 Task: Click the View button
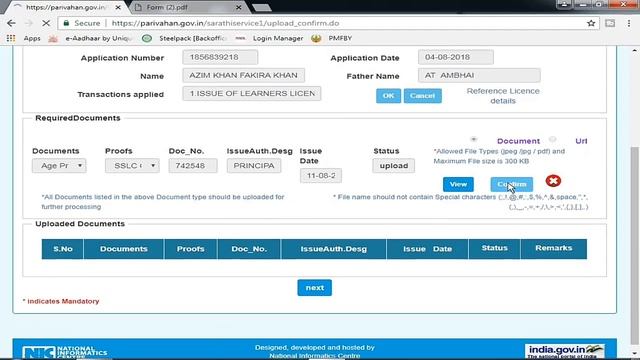(x=458, y=184)
